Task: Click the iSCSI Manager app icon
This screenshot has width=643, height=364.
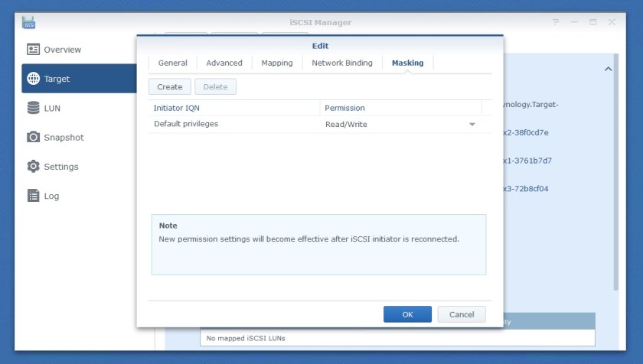Action: tap(29, 23)
